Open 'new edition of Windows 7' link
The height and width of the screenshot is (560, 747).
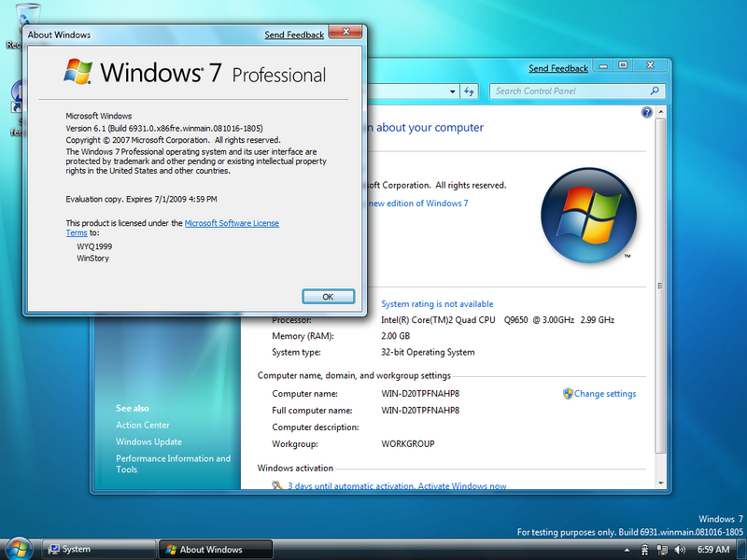[x=418, y=203]
